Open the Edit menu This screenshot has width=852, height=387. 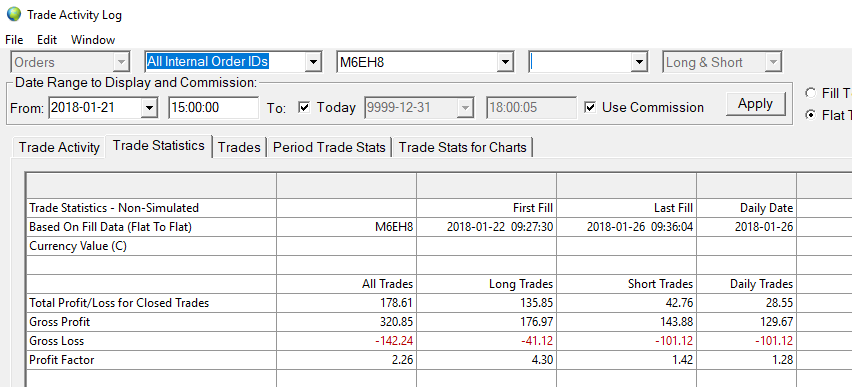47,40
